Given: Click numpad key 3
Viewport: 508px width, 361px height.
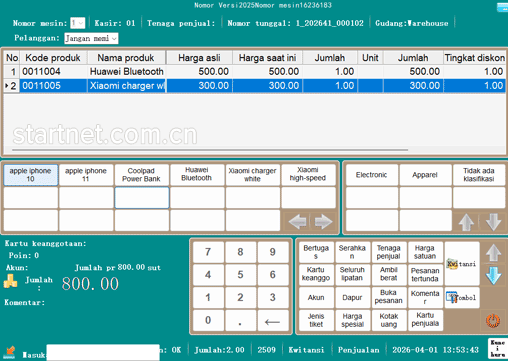Looking at the screenshot, I should 273,297.
